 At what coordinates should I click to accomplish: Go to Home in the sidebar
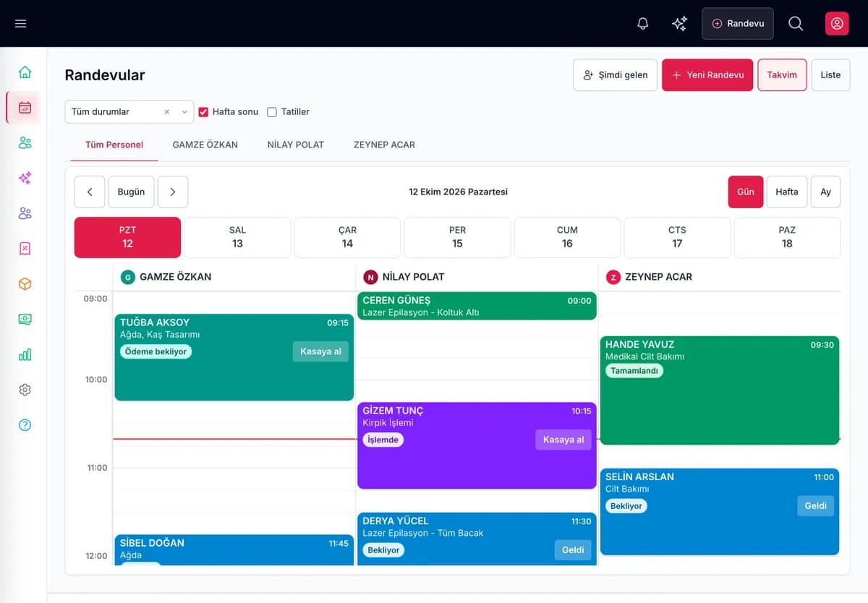(x=25, y=72)
